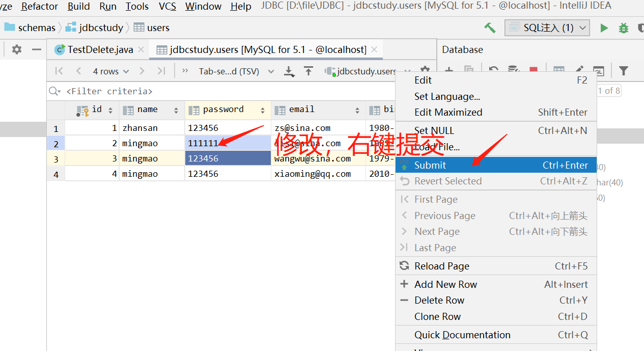Choose Edit in the context menu

pos(496,80)
